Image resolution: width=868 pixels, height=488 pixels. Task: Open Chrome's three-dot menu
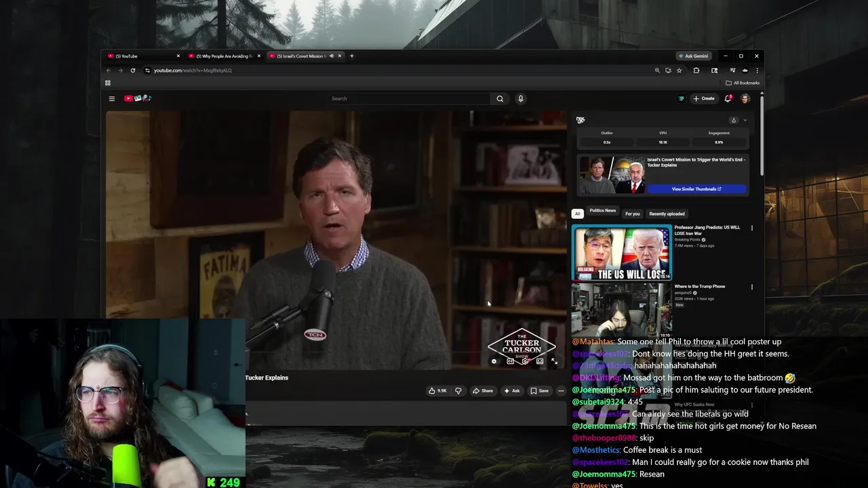[x=757, y=70]
